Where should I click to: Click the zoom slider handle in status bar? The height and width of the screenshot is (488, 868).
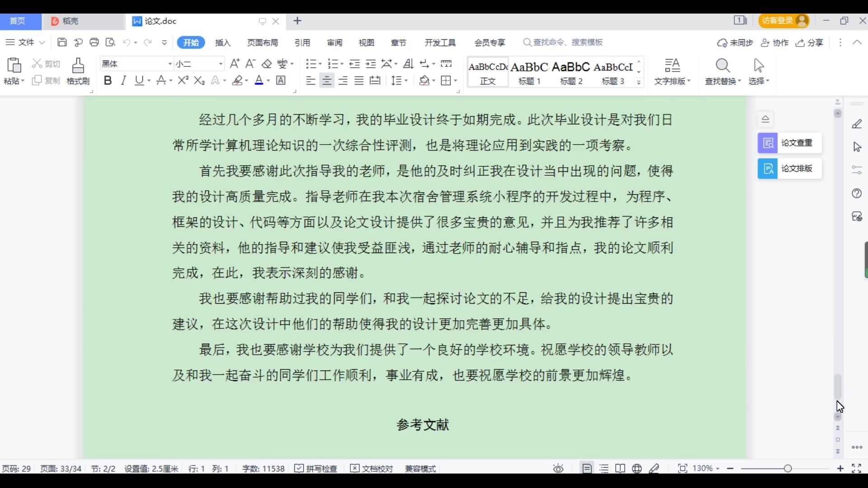pos(788,469)
